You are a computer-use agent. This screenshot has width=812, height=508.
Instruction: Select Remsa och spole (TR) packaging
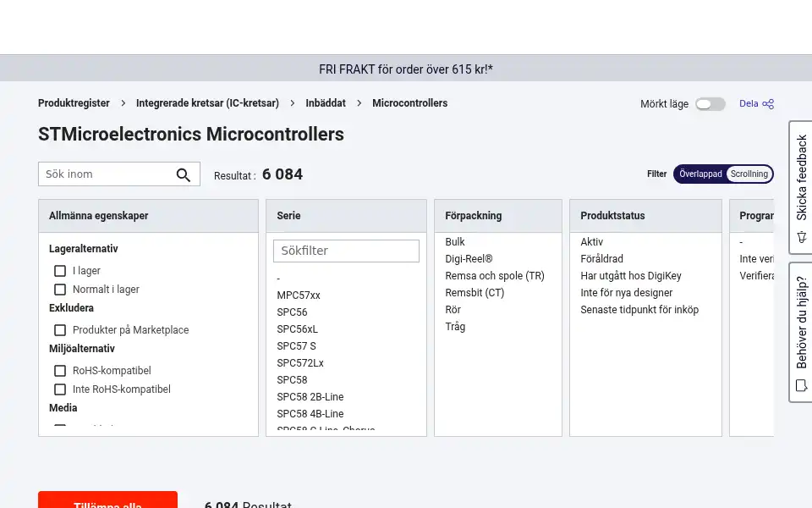[x=495, y=276]
